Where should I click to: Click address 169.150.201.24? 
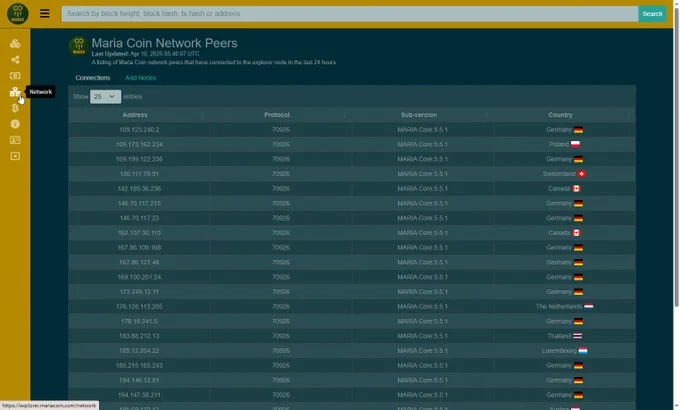pyautogui.click(x=139, y=277)
